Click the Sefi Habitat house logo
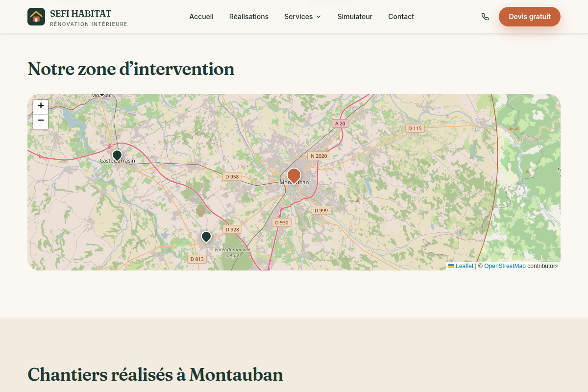 pyautogui.click(x=36, y=17)
